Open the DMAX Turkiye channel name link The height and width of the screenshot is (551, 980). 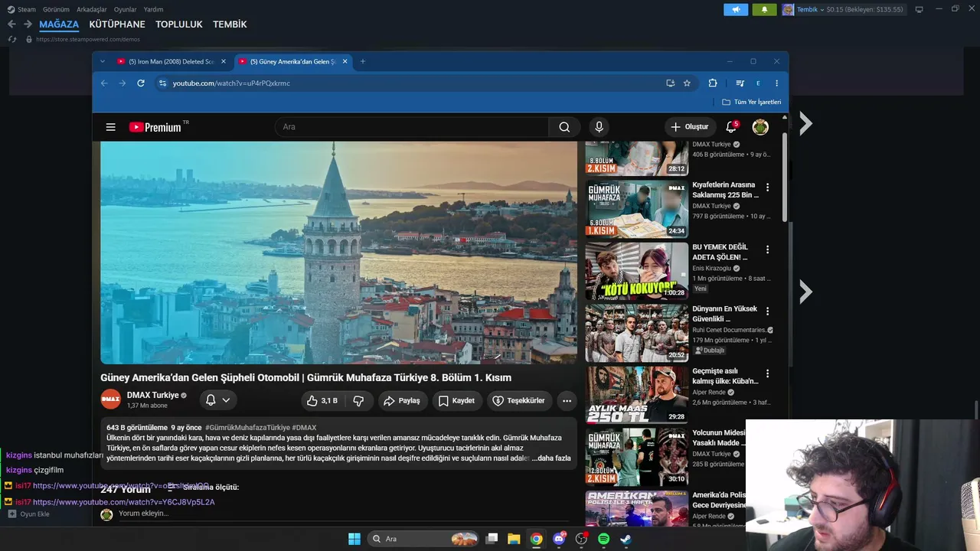(x=153, y=396)
